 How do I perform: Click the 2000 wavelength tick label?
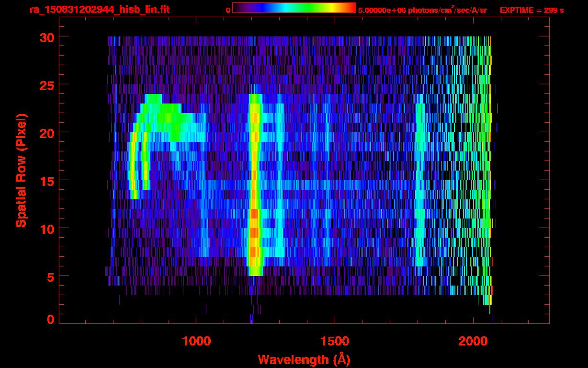pyautogui.click(x=474, y=341)
